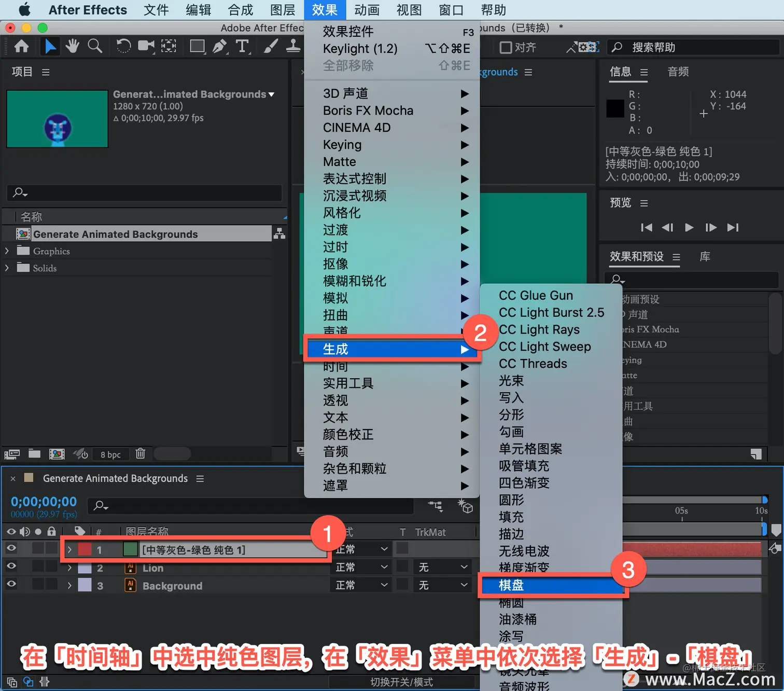Jump to last frame in Preview panel
Screen dimensions: 784x691
(x=733, y=227)
